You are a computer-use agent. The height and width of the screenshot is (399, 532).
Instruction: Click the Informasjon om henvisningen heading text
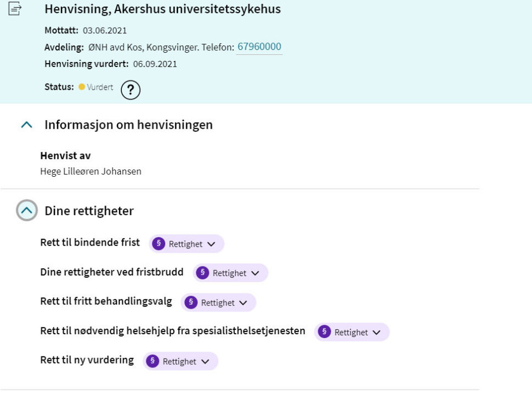(x=129, y=125)
